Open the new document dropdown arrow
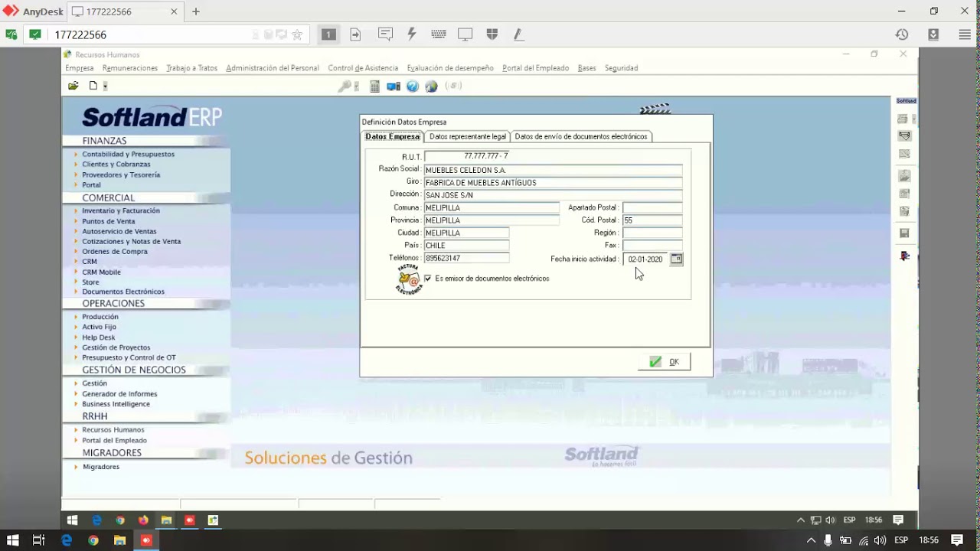This screenshot has height=551, width=980. (x=105, y=86)
